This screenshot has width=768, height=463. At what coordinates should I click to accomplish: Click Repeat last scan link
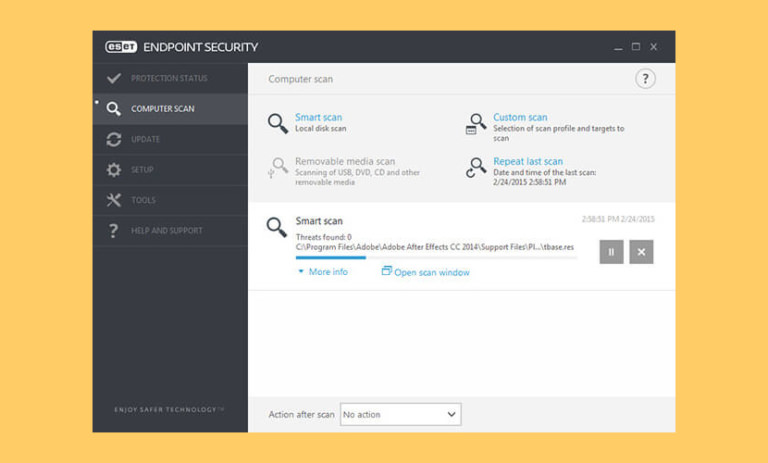coord(528,161)
